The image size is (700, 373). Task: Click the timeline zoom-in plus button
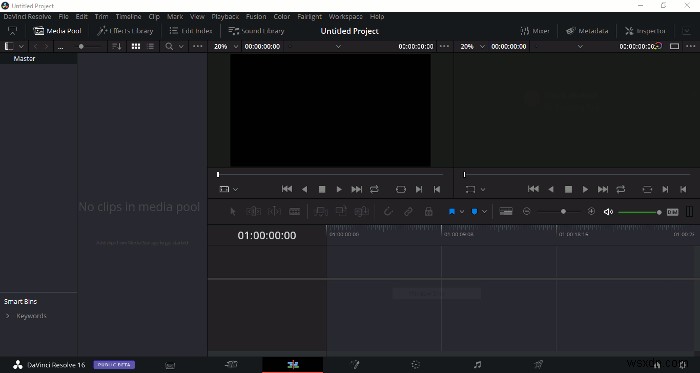pos(592,211)
